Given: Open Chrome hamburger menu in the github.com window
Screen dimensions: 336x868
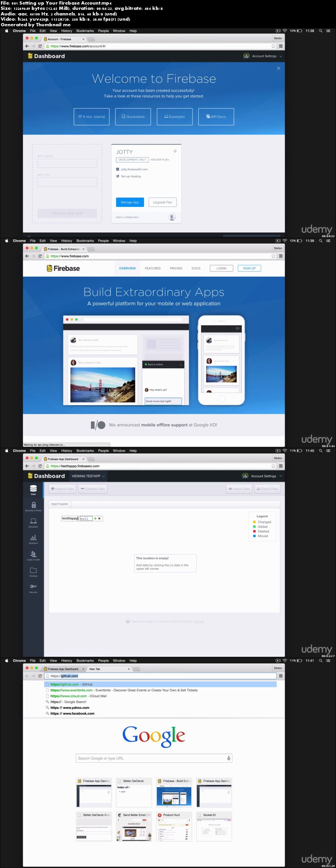Looking at the screenshot, I should [x=281, y=676].
